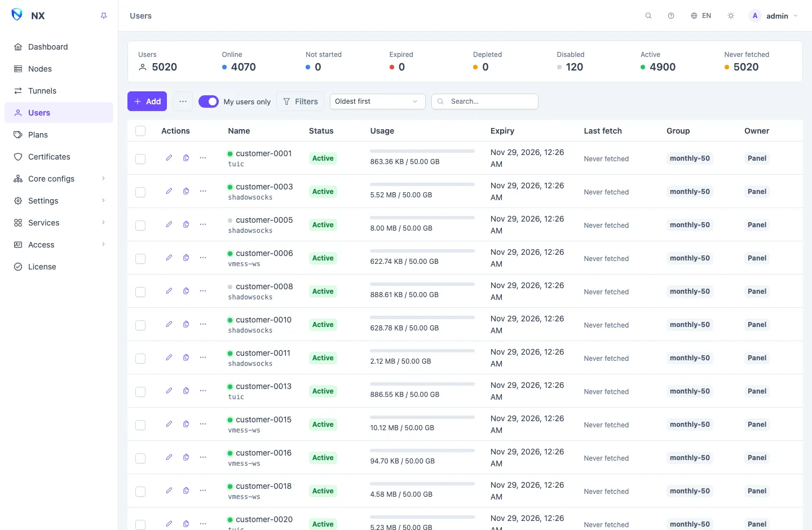
Task: Open the Oldest first sort dropdown
Action: pyautogui.click(x=377, y=101)
